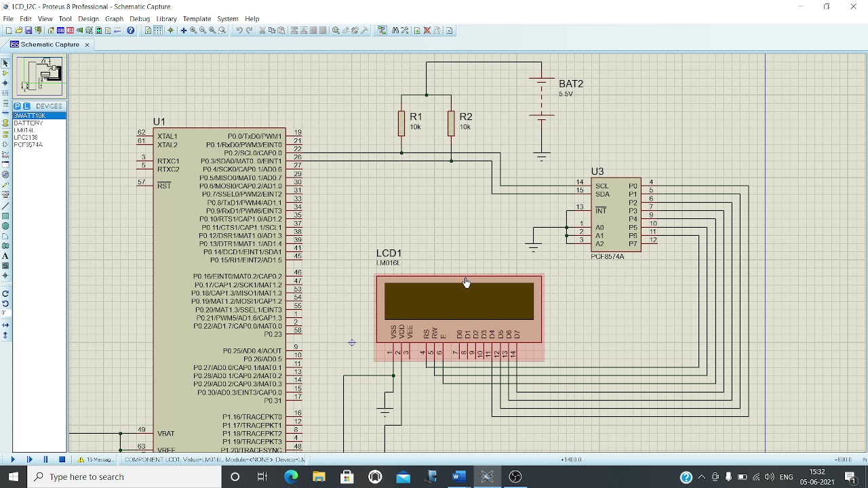Go to the Home page icon
Viewport: 868px width, 488px height.
(51, 30)
